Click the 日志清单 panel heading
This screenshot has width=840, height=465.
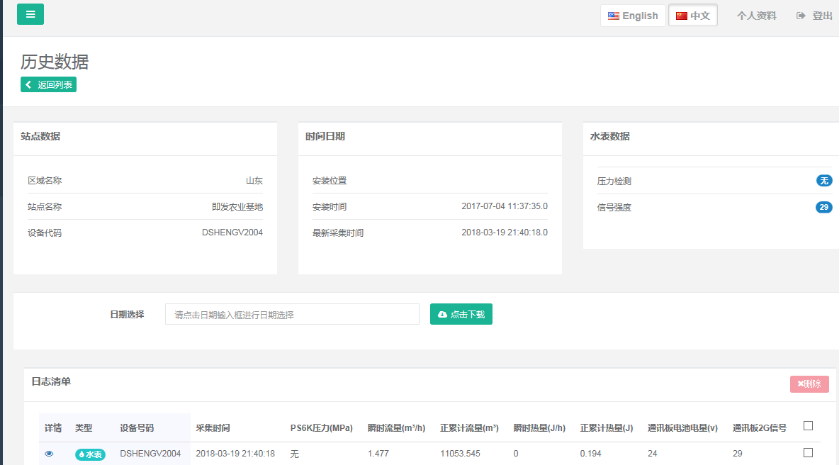pyautogui.click(x=51, y=382)
